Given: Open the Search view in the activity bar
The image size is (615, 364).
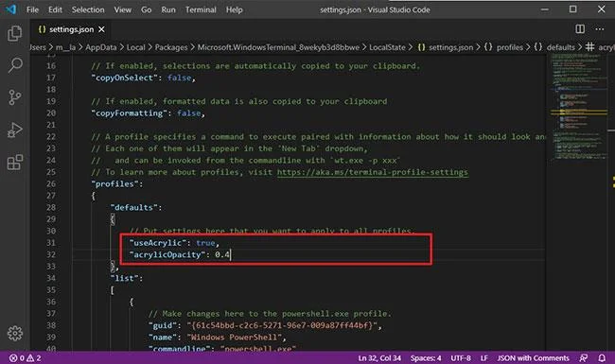Looking at the screenshot, I should pos(14,65).
